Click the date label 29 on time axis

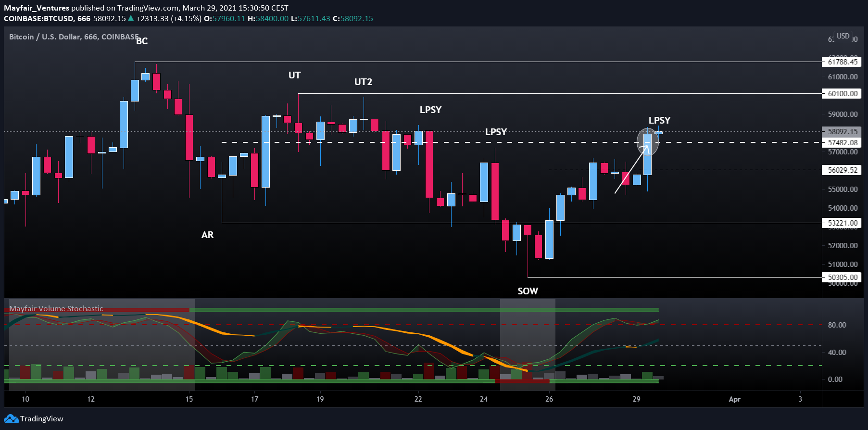point(636,399)
